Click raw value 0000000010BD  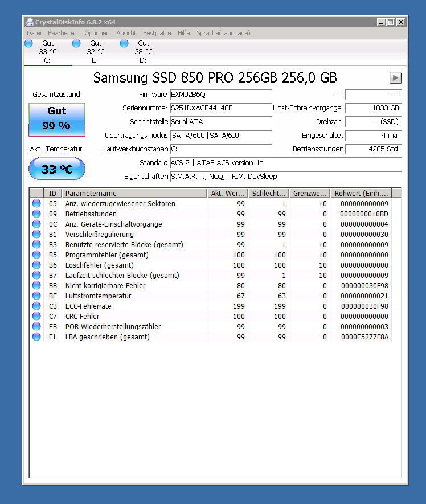point(364,214)
